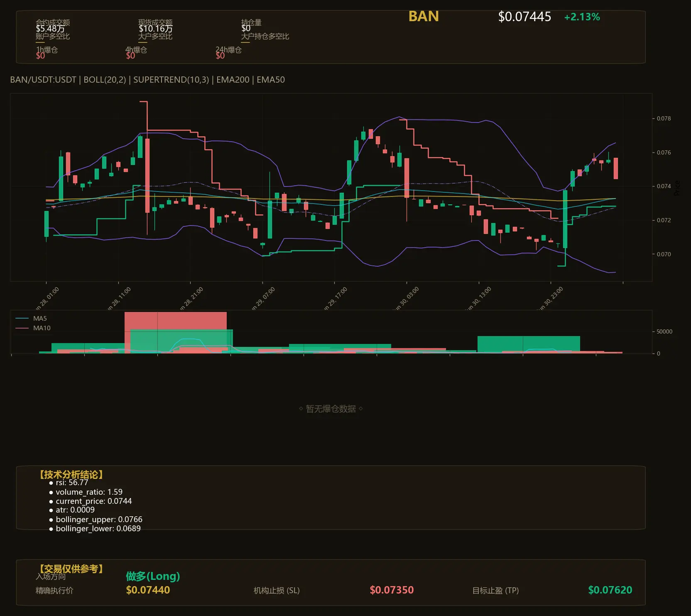Viewport: 691px width, 616px height.
Task: Click the 持仓量 open interest label
Action: pyautogui.click(x=251, y=22)
